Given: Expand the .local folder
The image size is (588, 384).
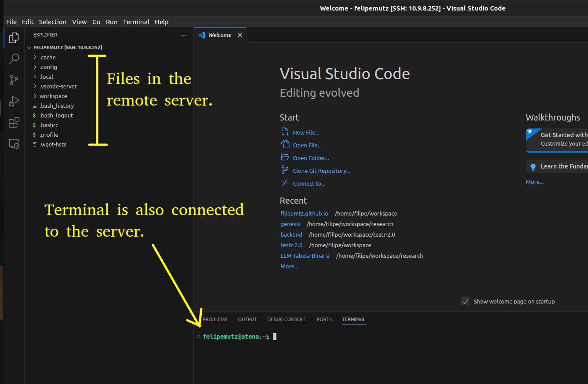Looking at the screenshot, I should (35, 77).
